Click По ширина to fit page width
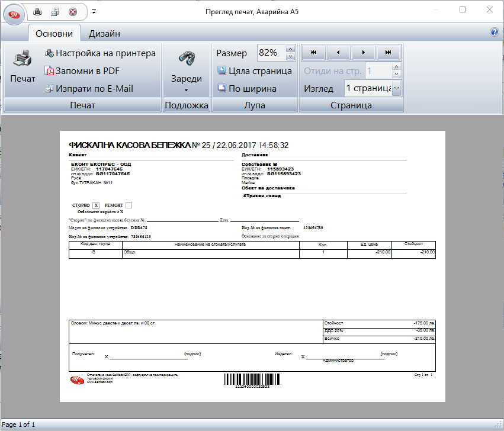Screen dimensions: 504x431 (x=247, y=88)
